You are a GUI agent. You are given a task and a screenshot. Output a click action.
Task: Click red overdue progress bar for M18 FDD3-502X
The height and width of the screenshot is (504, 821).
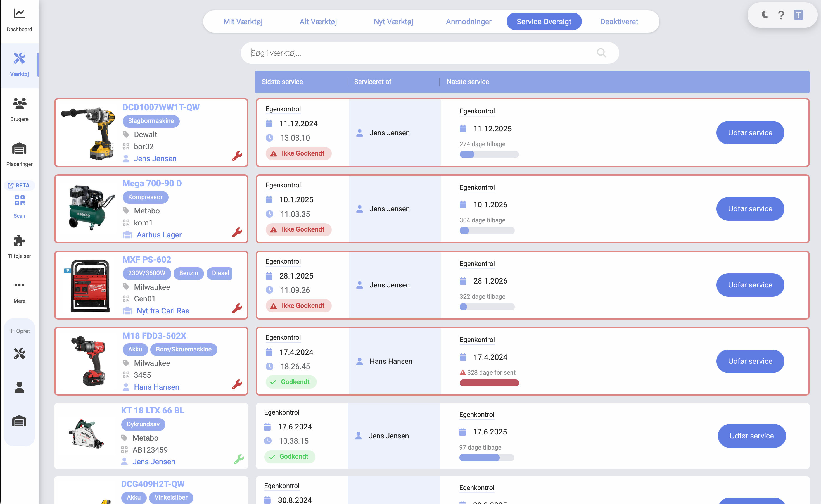489,383
